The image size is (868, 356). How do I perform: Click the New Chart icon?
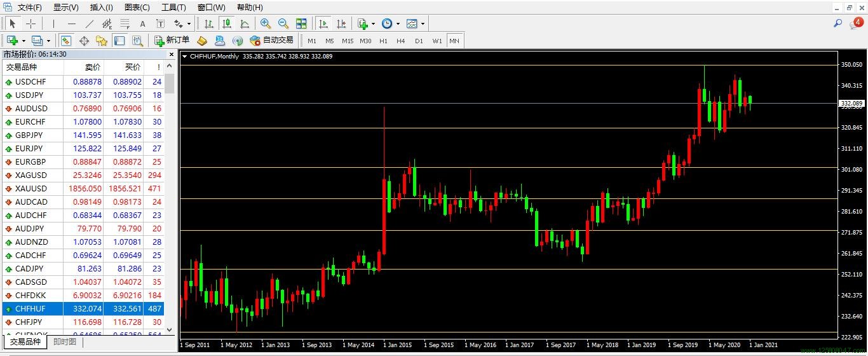coord(12,41)
